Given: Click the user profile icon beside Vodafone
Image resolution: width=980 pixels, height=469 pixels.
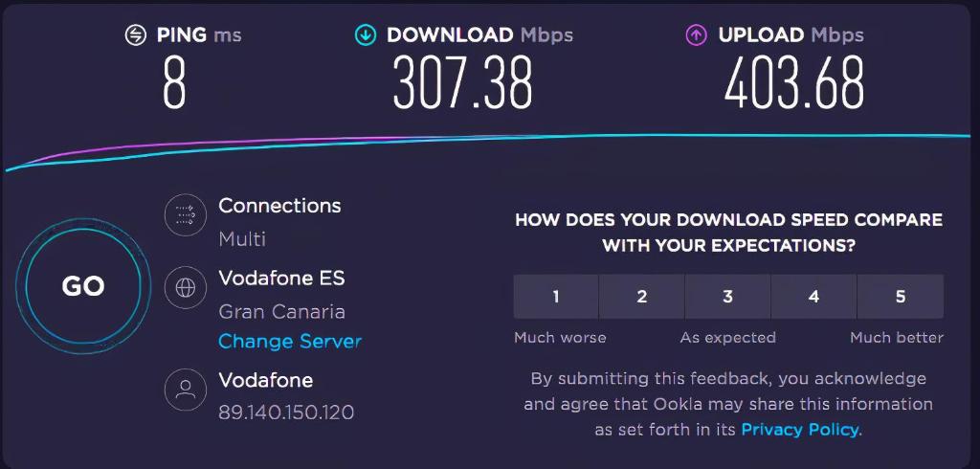Looking at the screenshot, I should click(186, 390).
